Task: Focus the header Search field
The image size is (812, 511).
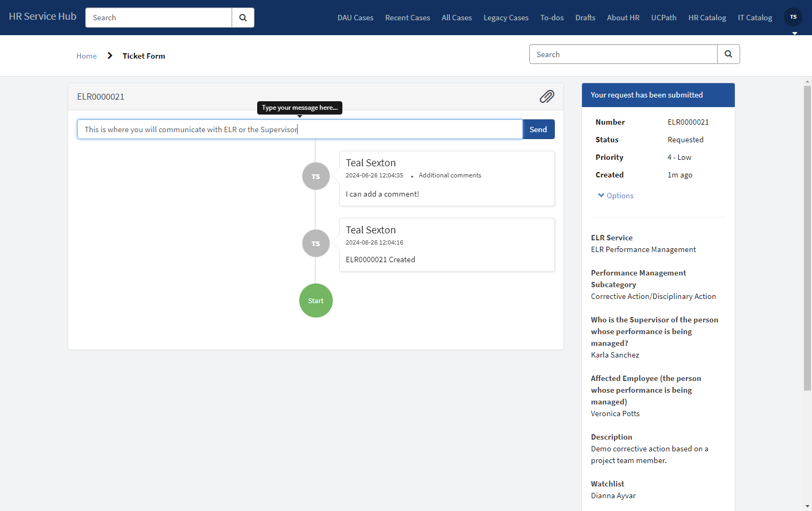Action: (x=159, y=18)
